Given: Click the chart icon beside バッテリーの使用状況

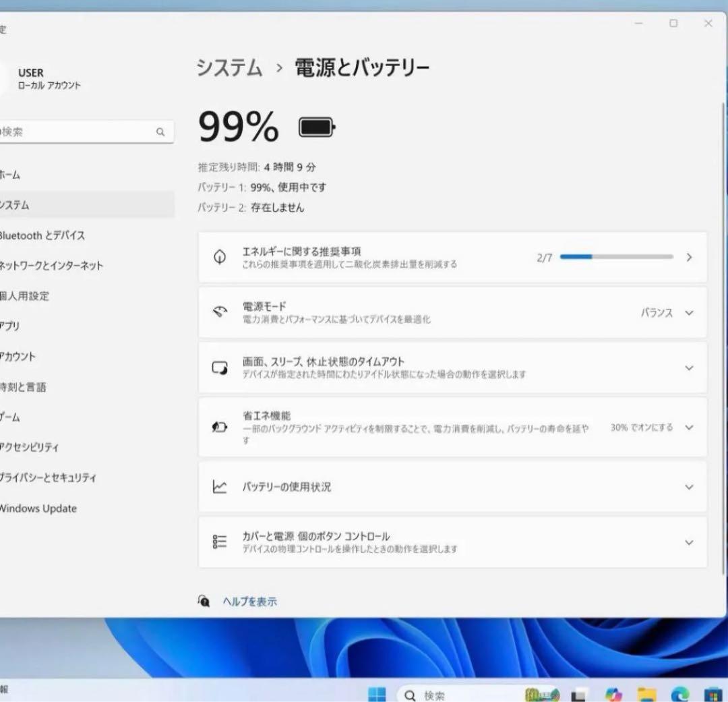Looking at the screenshot, I should pos(218,487).
